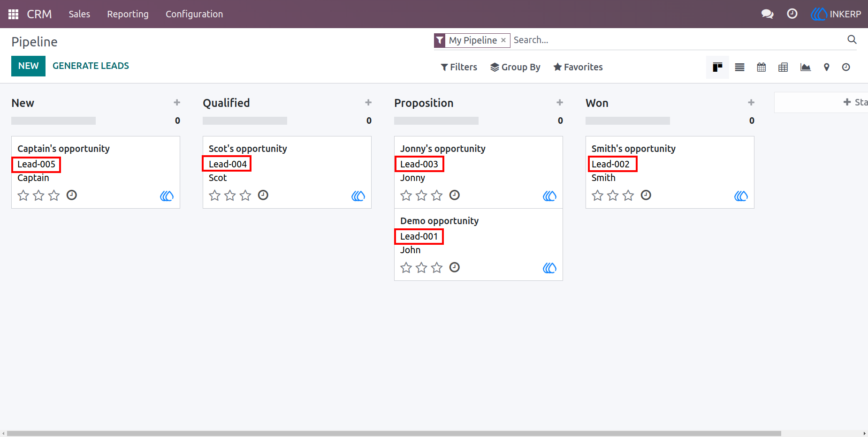
Task: Open the apps grid menu icon
Action: 13,14
